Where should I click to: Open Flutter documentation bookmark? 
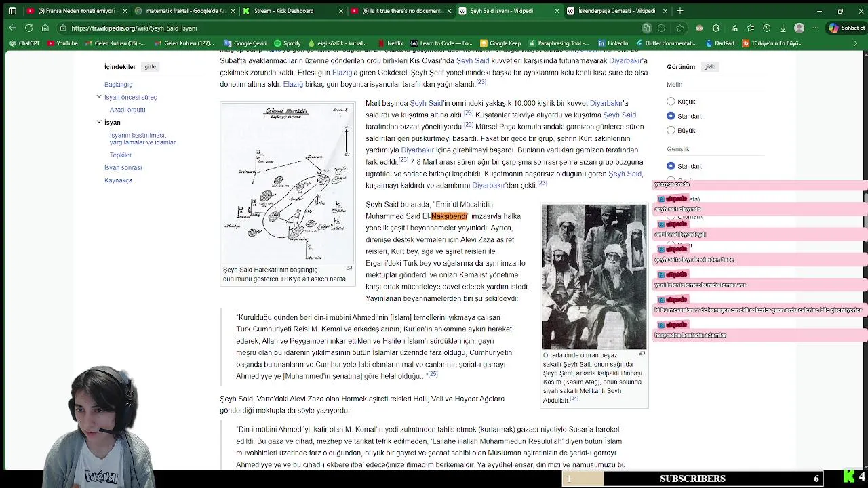665,43
